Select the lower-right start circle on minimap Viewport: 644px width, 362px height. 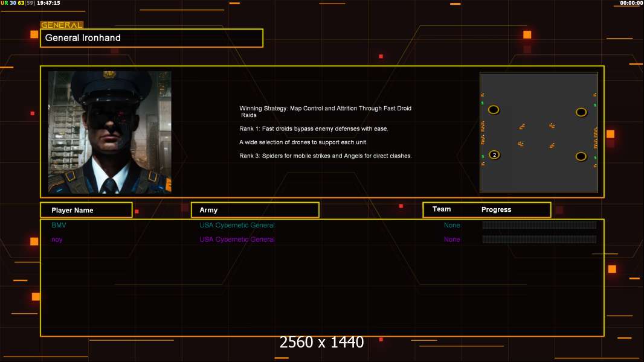coord(581,156)
